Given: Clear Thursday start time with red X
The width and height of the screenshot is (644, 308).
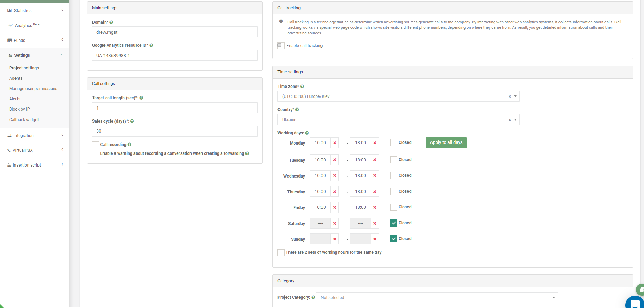Looking at the screenshot, I should coord(335,192).
